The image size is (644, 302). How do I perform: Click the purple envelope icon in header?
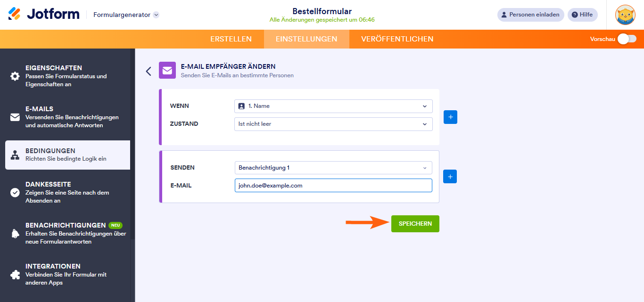pos(167,71)
